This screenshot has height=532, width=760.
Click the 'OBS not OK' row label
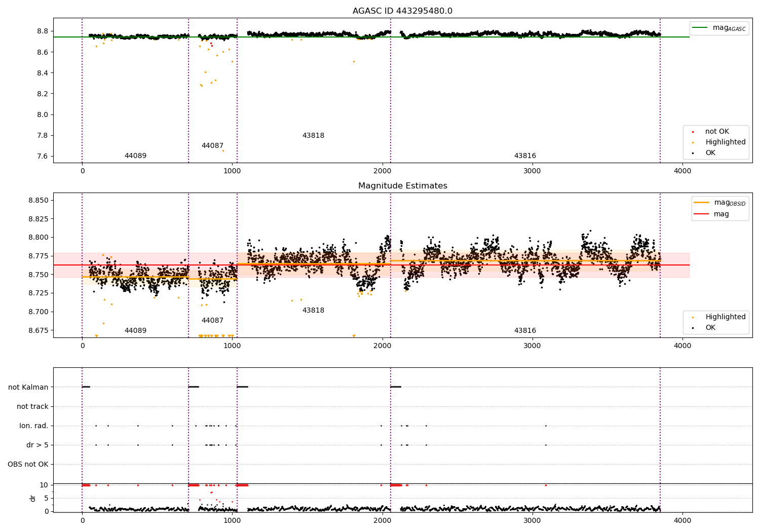point(28,465)
